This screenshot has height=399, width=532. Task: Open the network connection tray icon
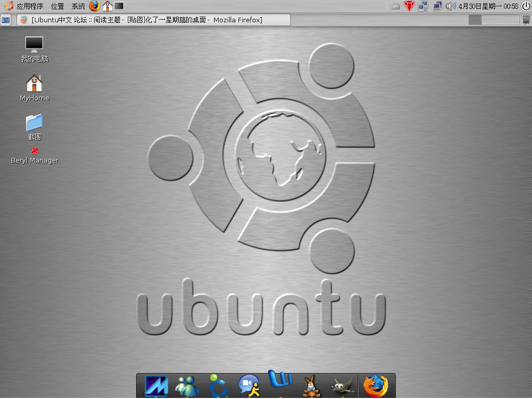click(x=423, y=6)
